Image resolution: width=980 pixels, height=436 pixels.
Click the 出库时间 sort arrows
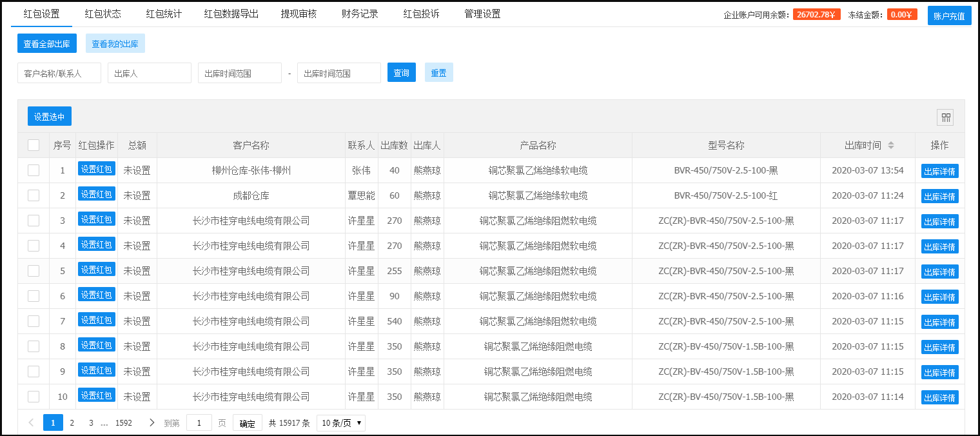click(x=890, y=146)
